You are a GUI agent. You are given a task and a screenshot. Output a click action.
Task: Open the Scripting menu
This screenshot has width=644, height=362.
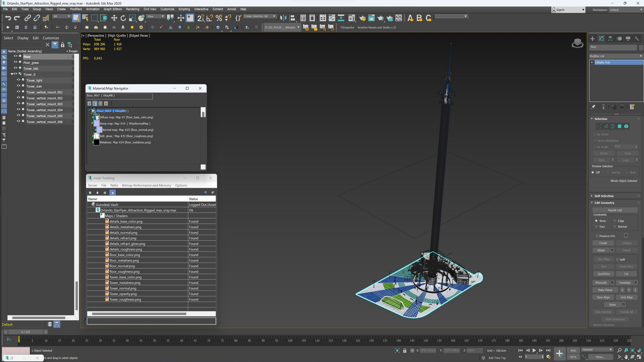184,9
